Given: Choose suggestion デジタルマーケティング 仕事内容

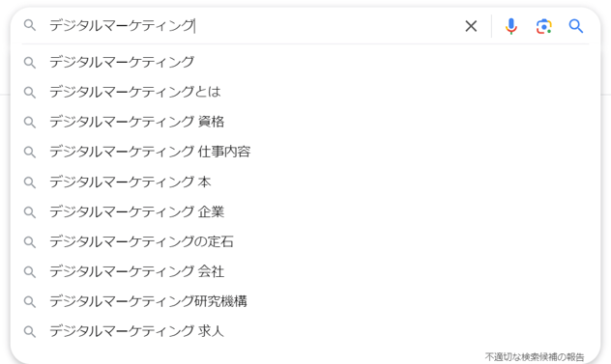Looking at the screenshot, I should [x=305, y=152].
